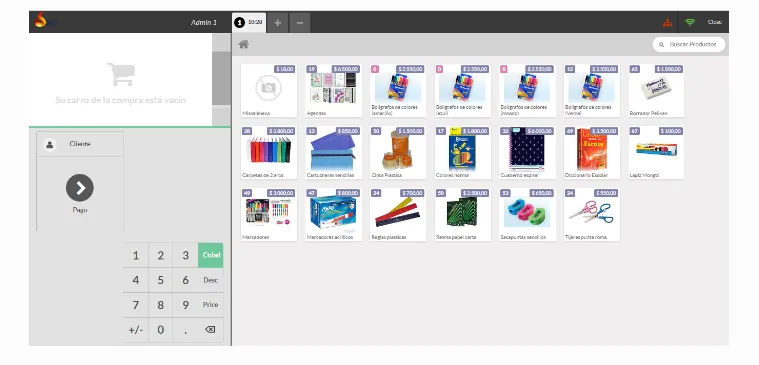Viewport: 759px width, 365px height.
Task: Add Cartucheras sencillas product
Action: coord(334,152)
